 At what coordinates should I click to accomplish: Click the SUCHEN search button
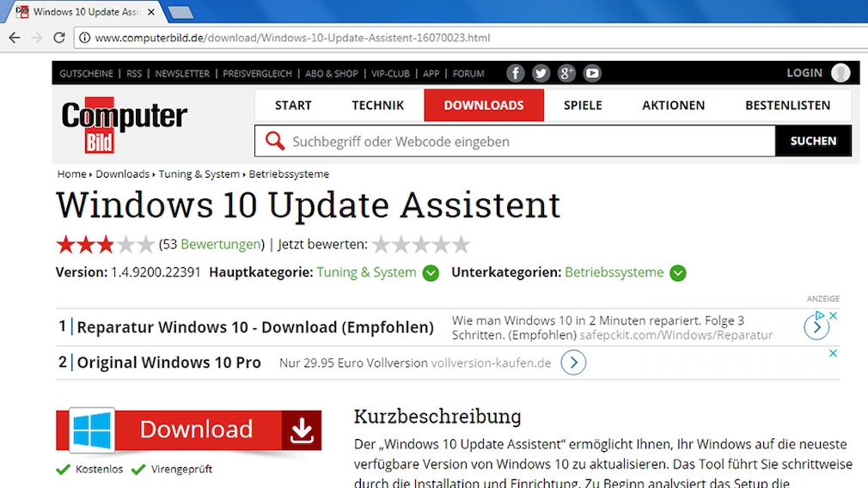(x=812, y=142)
